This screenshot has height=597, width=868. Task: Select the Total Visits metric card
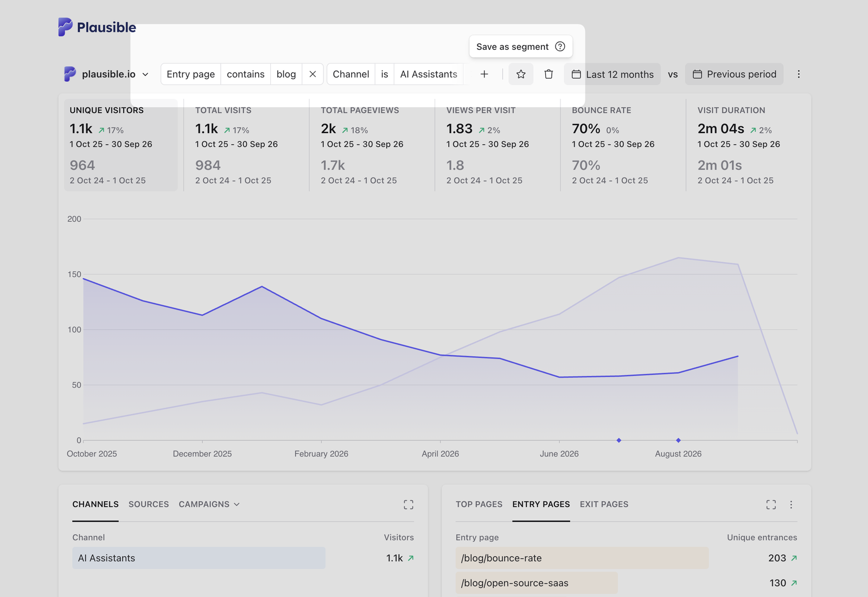tap(246, 145)
